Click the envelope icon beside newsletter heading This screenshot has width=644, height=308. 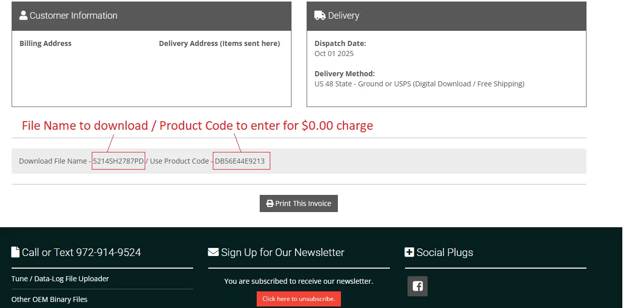(x=213, y=252)
